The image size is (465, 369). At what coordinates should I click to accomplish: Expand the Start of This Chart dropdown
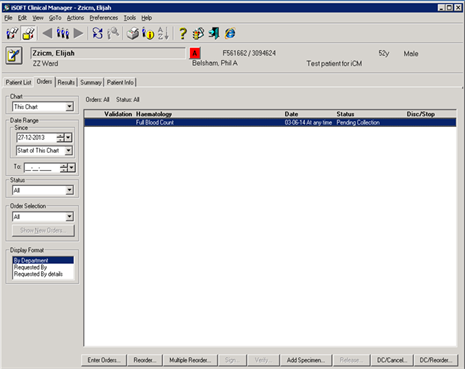[68, 151]
